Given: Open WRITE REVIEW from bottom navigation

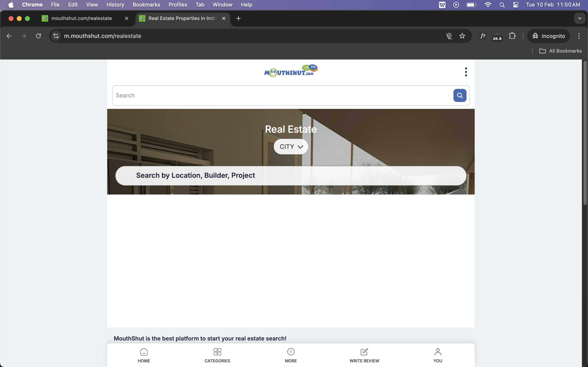Looking at the screenshot, I should click(364, 355).
